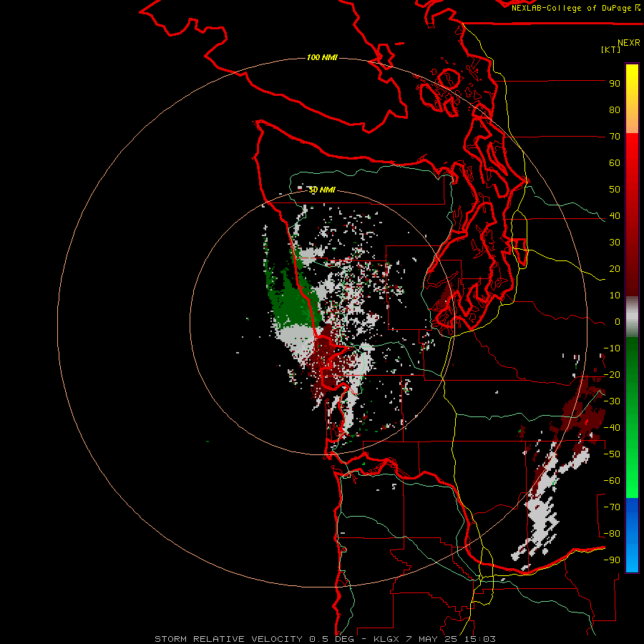Click the -50 value on velocity scale
Screen dimensions: 644x644
[x=612, y=454]
